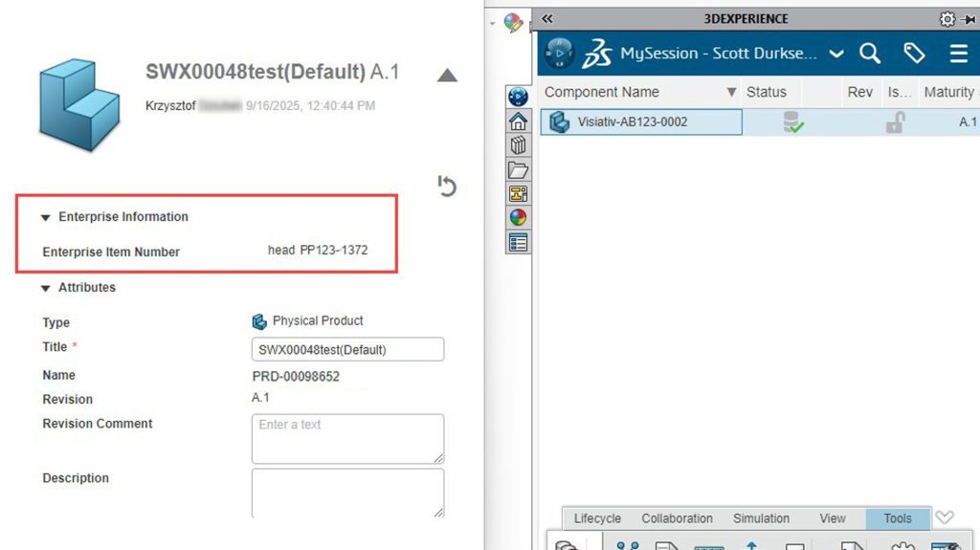
Task: Open the tag icon in MySession
Action: (x=914, y=54)
